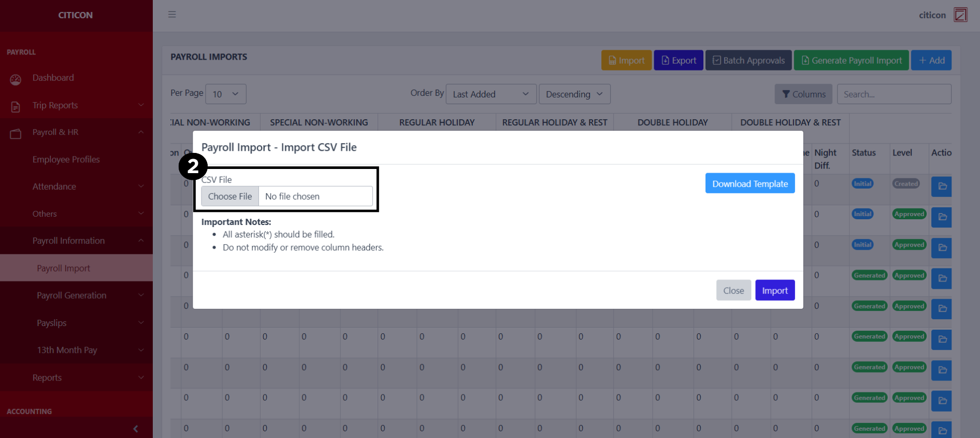Select Payroll Generation in sidebar
This screenshot has width=980, height=438.
click(x=71, y=295)
